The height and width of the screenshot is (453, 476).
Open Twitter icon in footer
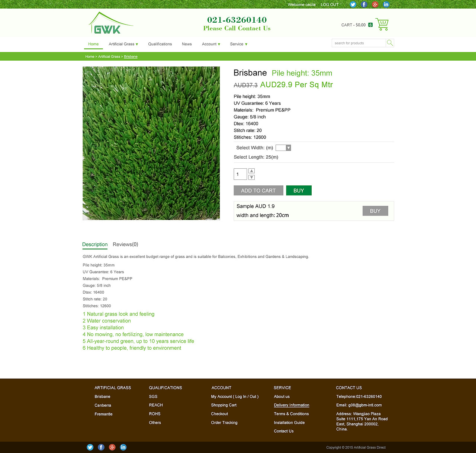[x=90, y=447]
